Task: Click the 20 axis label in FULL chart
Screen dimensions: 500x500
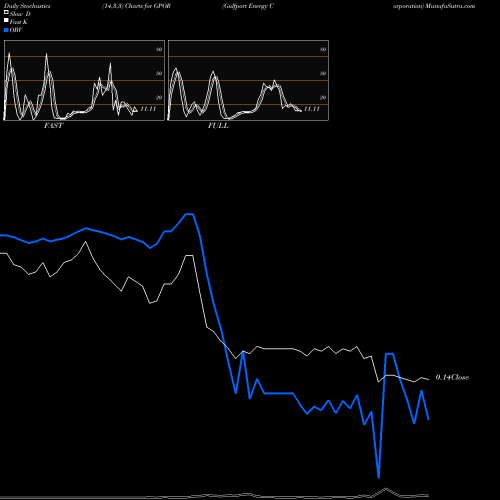Action: (x=323, y=97)
